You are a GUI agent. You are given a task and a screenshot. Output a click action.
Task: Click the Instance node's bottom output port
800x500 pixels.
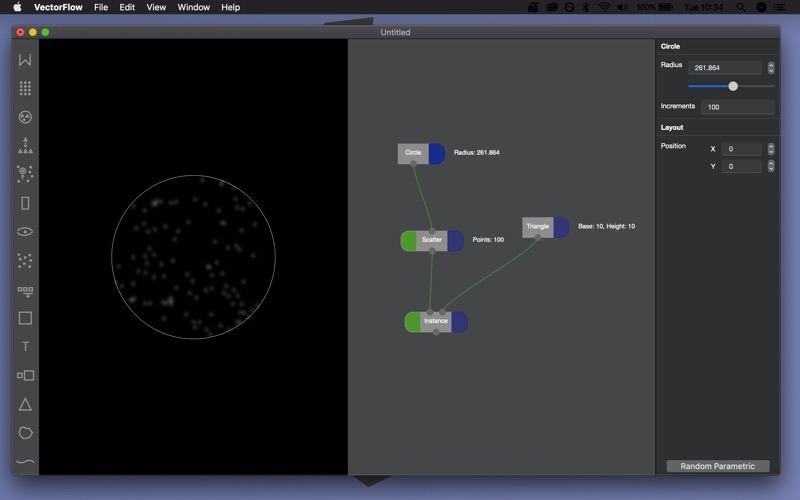[436, 332]
